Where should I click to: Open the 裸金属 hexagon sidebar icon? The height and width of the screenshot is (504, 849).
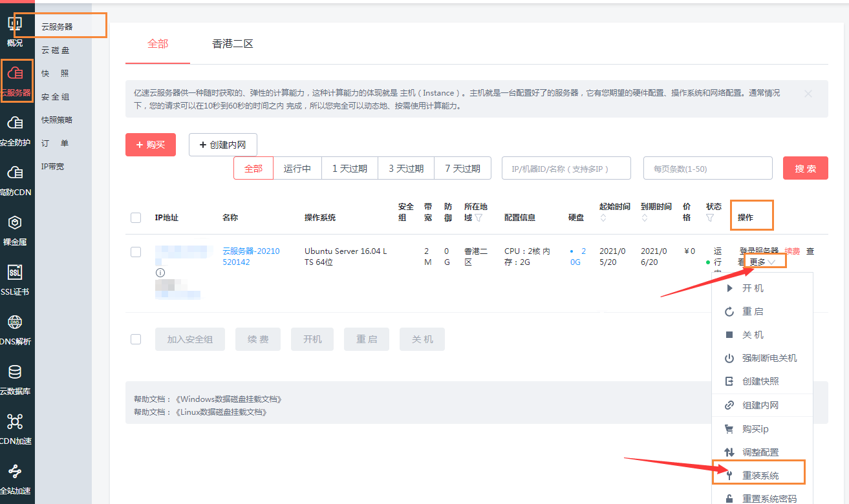(x=15, y=223)
